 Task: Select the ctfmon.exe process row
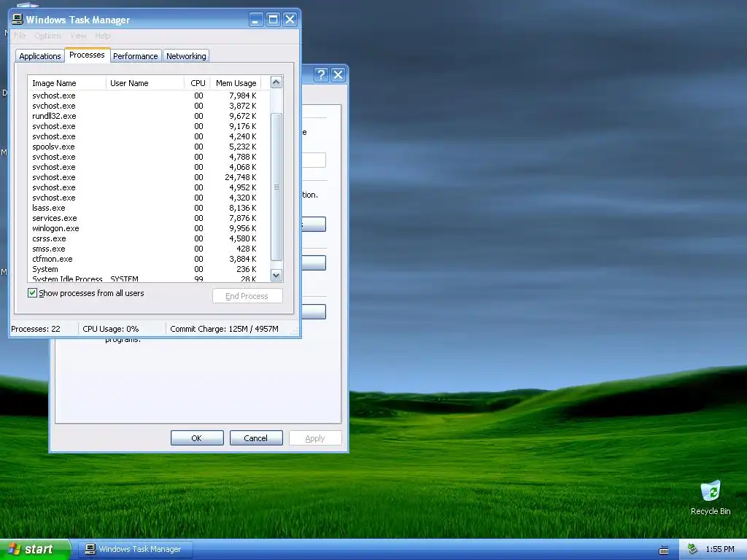[149, 259]
